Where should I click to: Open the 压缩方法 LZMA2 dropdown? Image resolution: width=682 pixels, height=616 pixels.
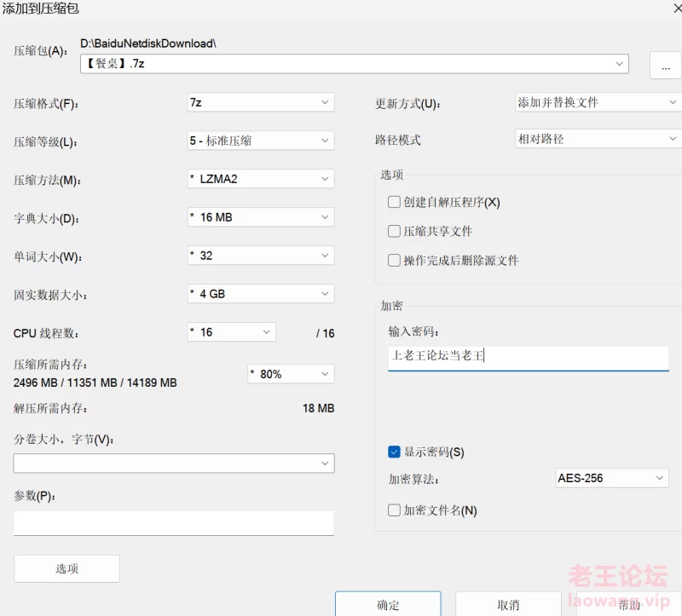click(261, 179)
